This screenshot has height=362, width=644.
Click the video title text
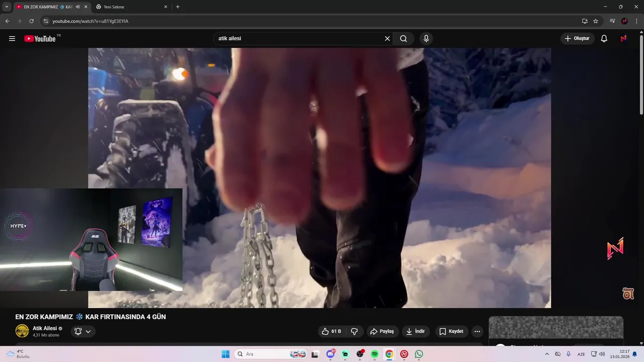pos(91,317)
